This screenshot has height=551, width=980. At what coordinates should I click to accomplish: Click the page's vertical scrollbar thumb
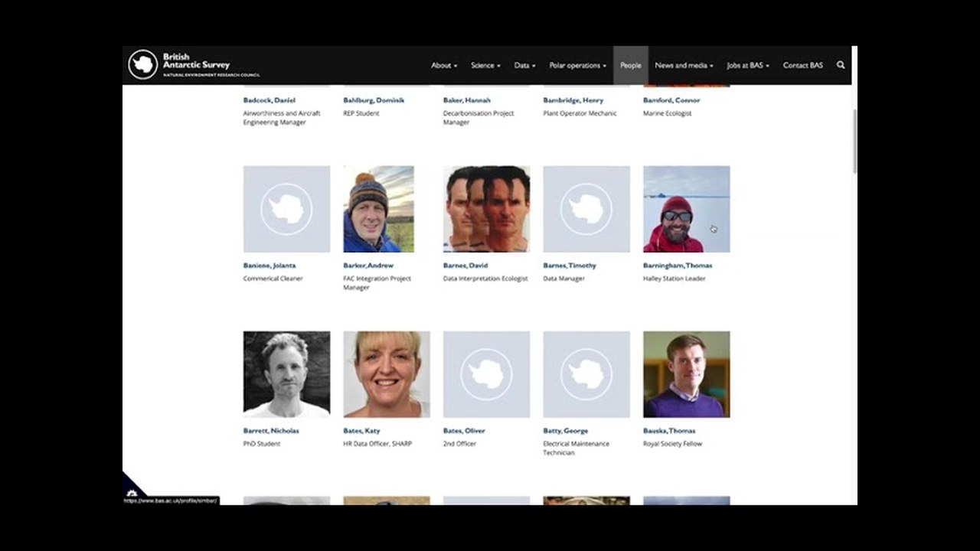(x=854, y=141)
